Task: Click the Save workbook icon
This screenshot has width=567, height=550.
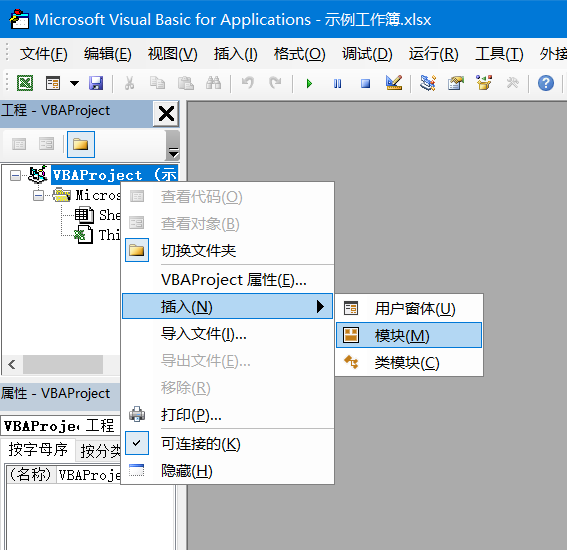Action: pyautogui.click(x=96, y=84)
